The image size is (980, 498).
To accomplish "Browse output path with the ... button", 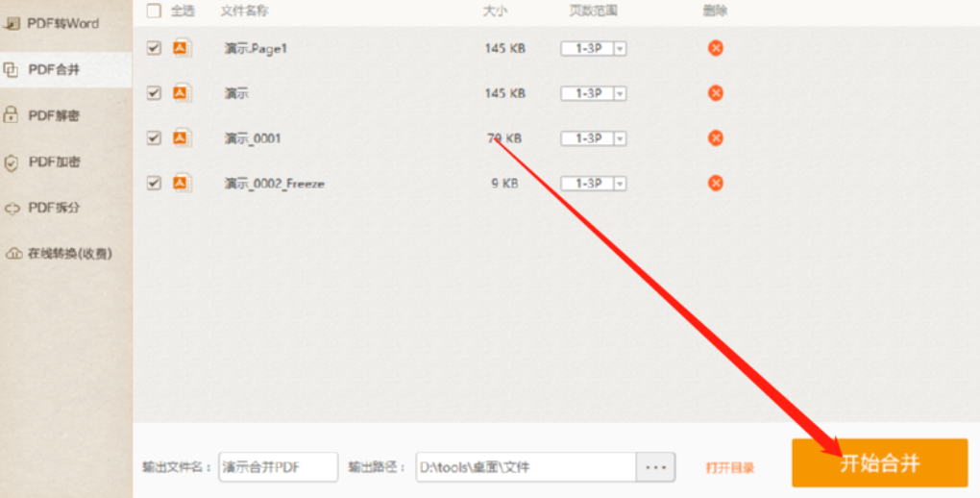I will pyautogui.click(x=655, y=467).
